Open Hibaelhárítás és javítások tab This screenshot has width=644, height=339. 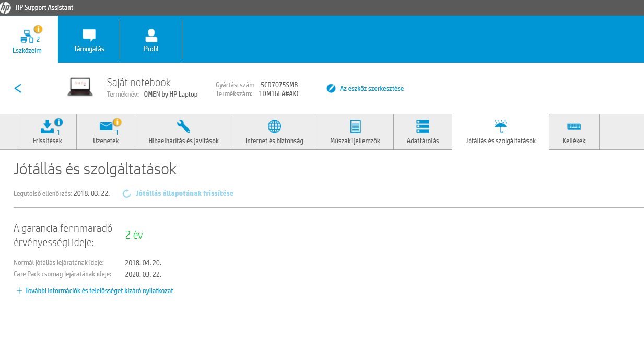(183, 132)
